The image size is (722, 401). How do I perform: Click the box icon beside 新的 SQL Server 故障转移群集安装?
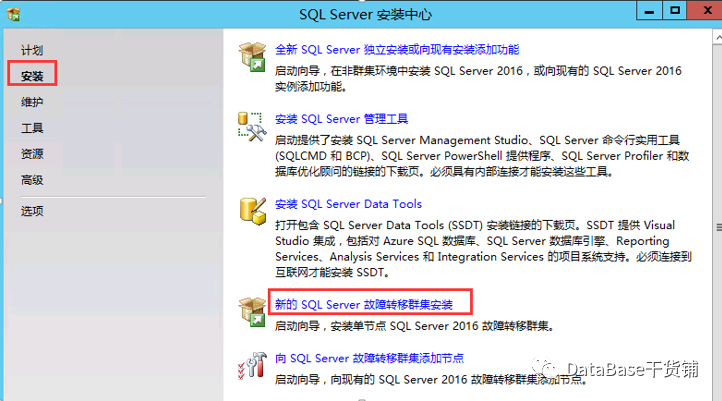[x=252, y=312]
